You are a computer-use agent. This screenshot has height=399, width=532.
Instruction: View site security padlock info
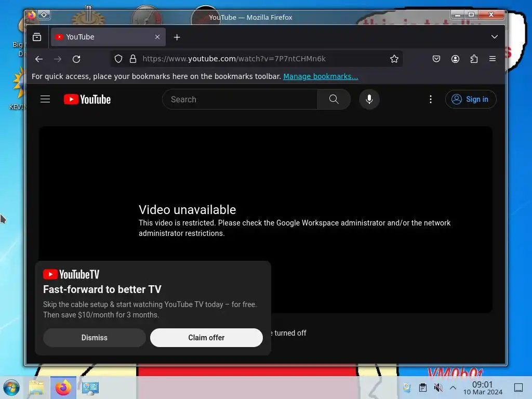pos(133,59)
